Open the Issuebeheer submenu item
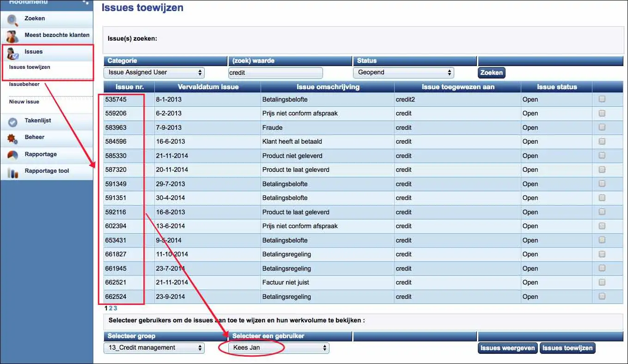 [x=24, y=85]
